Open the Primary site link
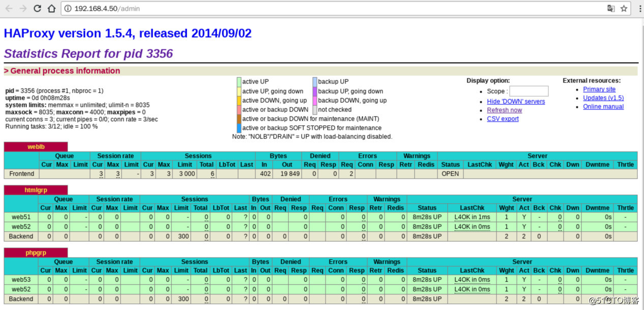This screenshot has height=310, width=644. tap(599, 89)
